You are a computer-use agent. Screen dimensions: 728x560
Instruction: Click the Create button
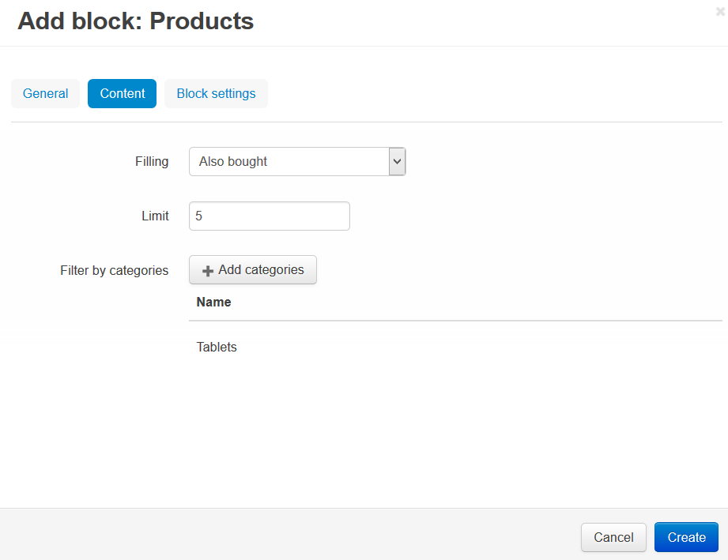tap(686, 537)
